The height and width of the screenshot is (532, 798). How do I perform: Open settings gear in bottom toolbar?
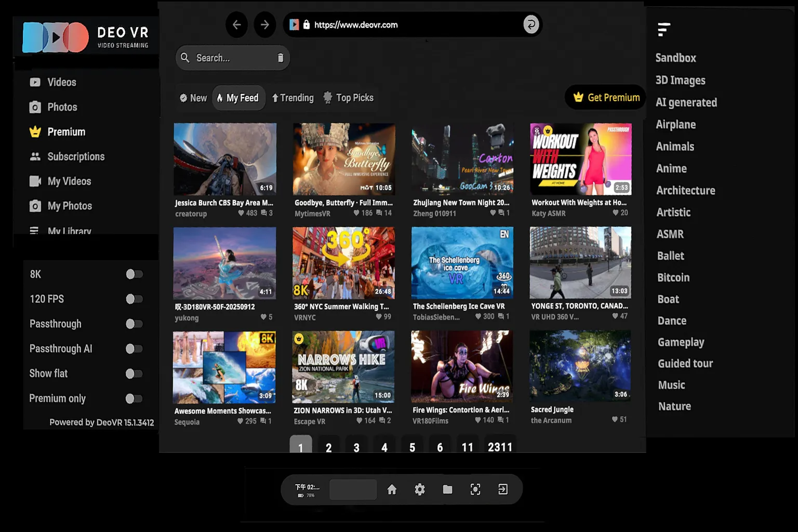[x=420, y=489]
